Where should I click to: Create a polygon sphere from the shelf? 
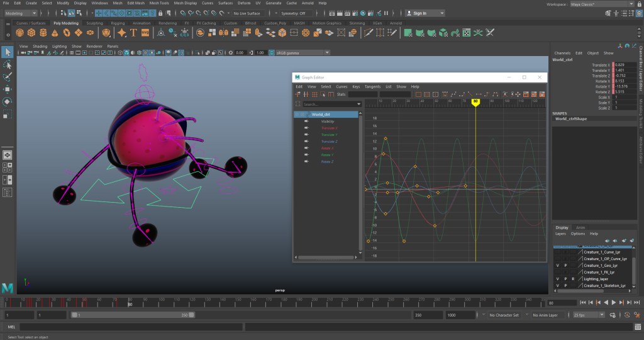point(21,33)
